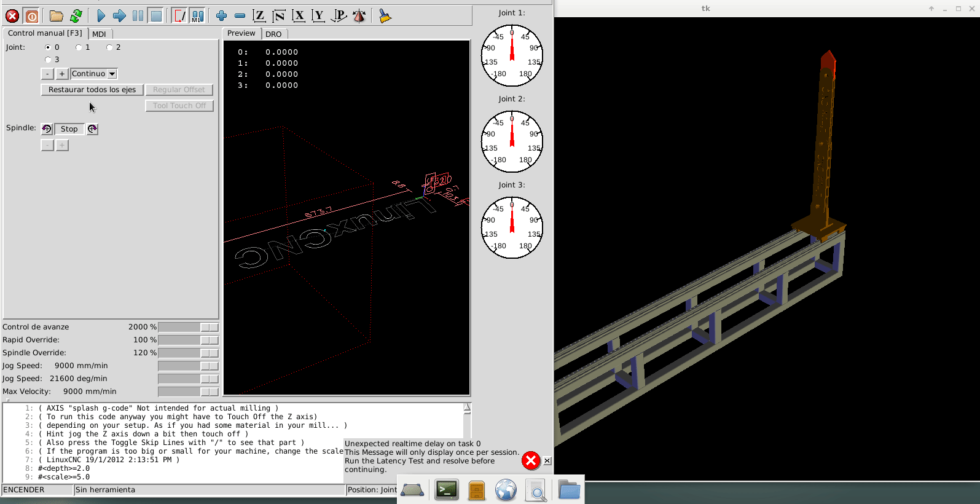Switch to rotated Z view
Screen dimensions: 980x504
point(279,16)
